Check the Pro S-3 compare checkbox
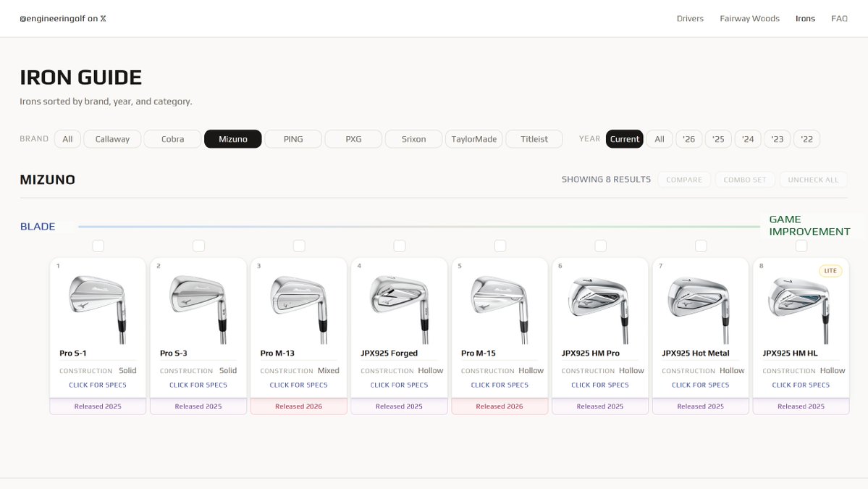This screenshot has width=868, height=489. tap(199, 246)
